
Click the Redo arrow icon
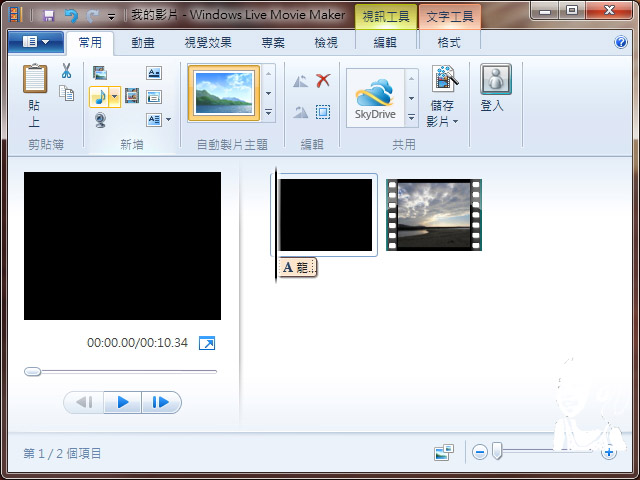92,16
